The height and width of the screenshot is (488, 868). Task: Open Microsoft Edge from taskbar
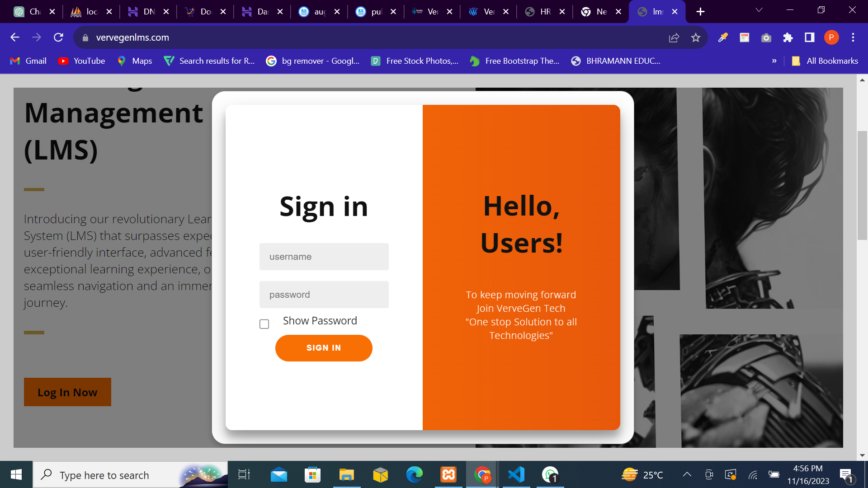pyautogui.click(x=415, y=475)
